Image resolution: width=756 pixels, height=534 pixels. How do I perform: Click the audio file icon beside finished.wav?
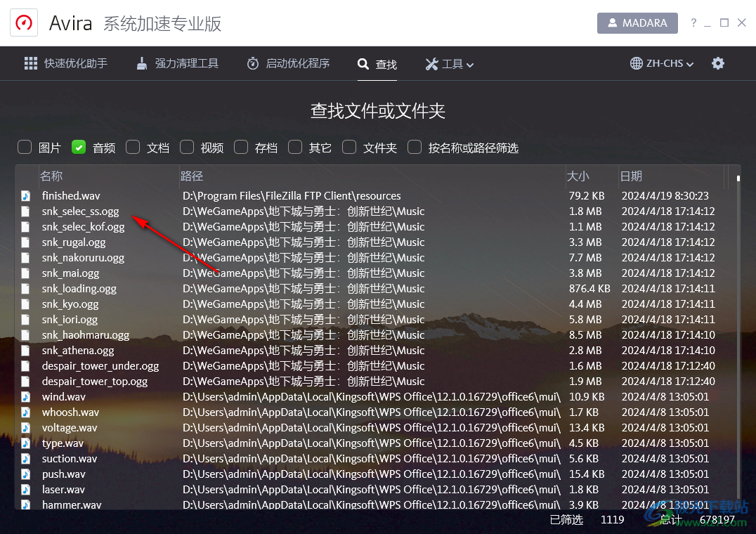pyautogui.click(x=26, y=195)
